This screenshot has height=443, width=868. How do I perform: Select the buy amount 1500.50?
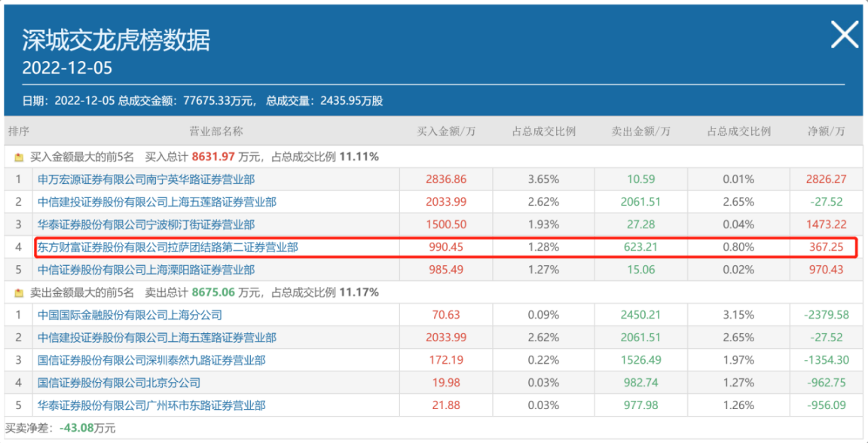pyautogui.click(x=446, y=225)
